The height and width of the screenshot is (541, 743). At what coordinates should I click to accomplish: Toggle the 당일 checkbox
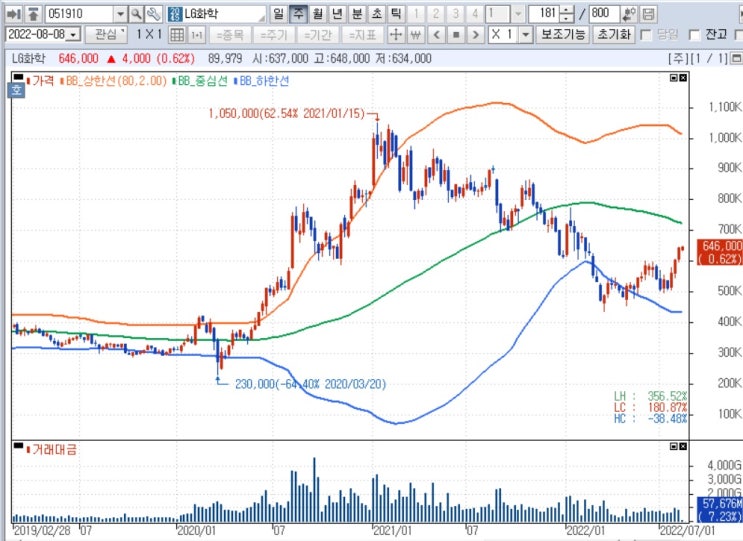point(646,35)
